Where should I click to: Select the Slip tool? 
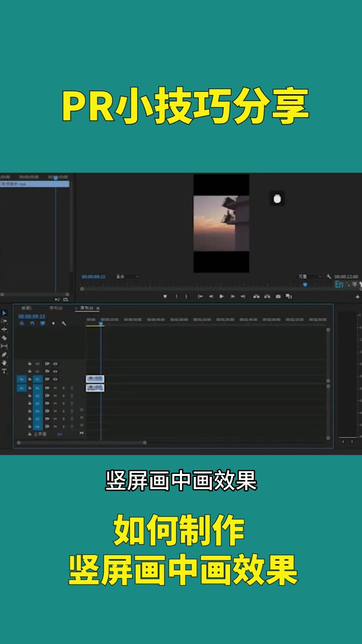pyautogui.click(x=4, y=346)
